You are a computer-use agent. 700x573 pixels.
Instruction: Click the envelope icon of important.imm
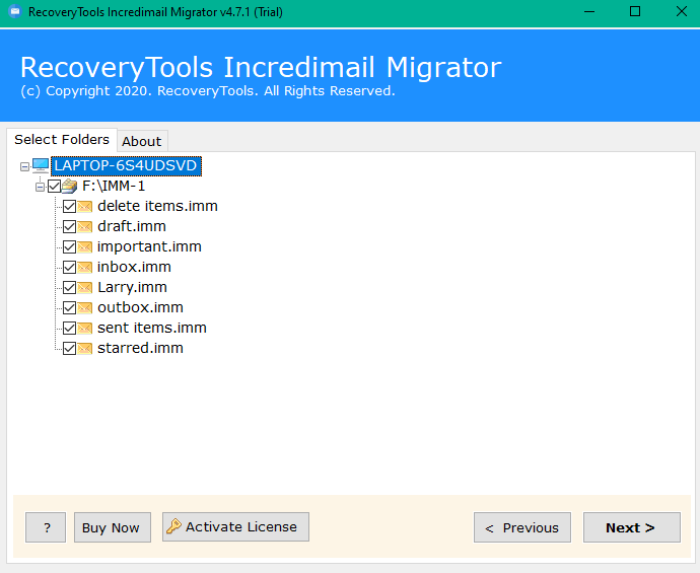point(84,247)
